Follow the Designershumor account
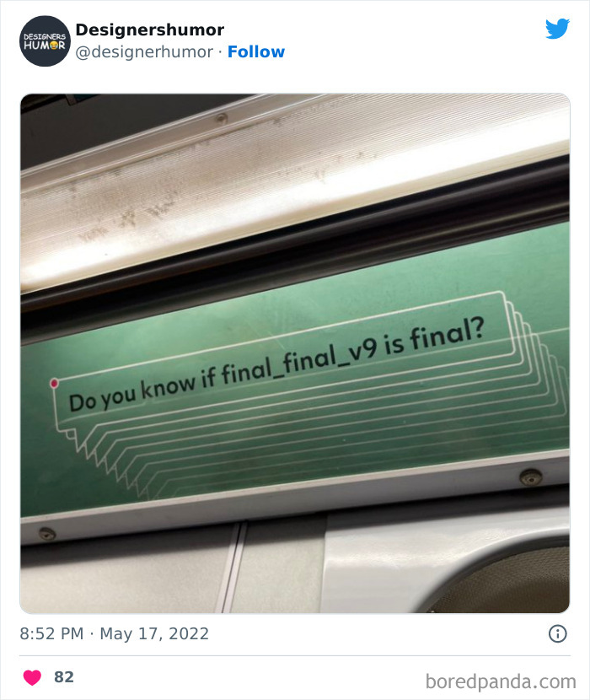This screenshot has height=700, width=590. [256, 51]
